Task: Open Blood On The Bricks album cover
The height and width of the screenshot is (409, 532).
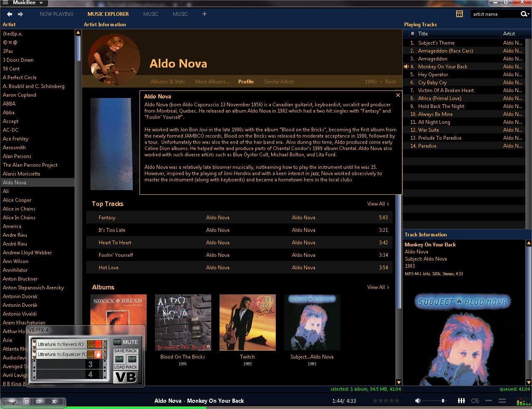Action: click(183, 322)
